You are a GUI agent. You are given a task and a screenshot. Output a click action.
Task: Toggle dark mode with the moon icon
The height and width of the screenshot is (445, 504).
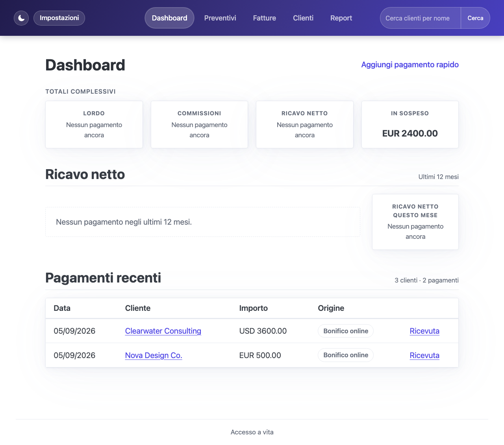(21, 18)
